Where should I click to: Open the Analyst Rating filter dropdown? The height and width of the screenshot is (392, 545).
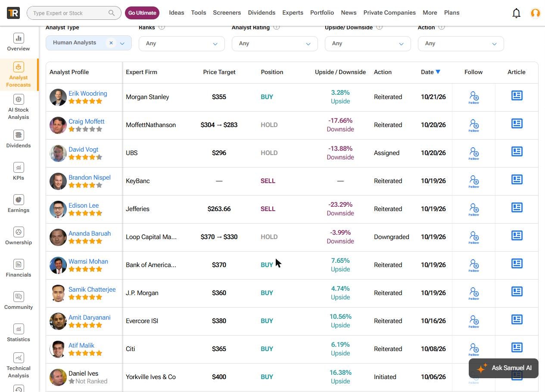click(x=275, y=44)
